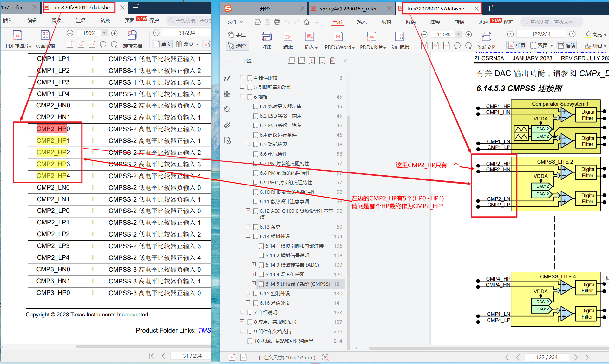
Task: Open spruiy4a(F2800157_refer... document tab
Action: [x=350, y=9]
